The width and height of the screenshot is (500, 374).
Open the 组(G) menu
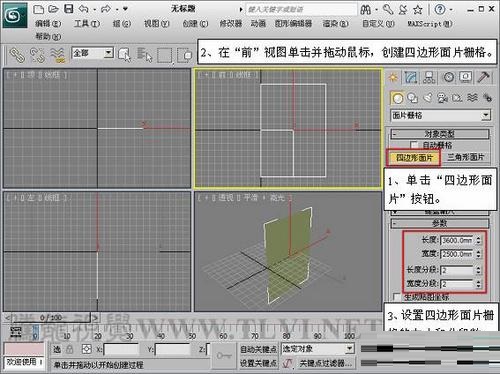[x=122, y=24]
